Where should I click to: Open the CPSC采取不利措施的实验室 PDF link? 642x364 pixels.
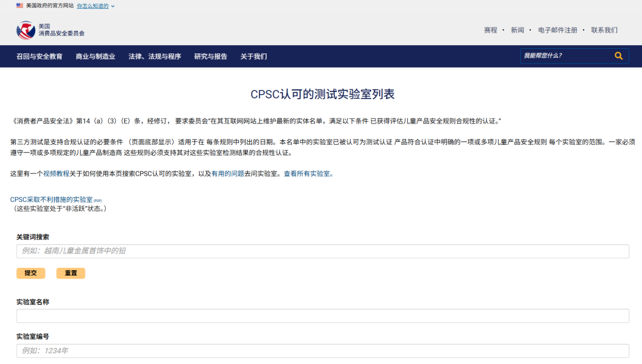click(x=56, y=200)
